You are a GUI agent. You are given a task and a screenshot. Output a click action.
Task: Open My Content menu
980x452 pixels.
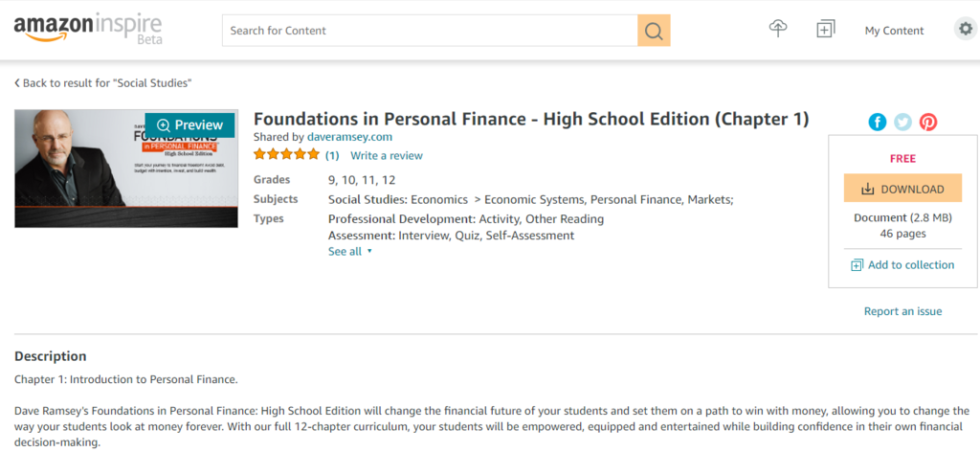[894, 31]
